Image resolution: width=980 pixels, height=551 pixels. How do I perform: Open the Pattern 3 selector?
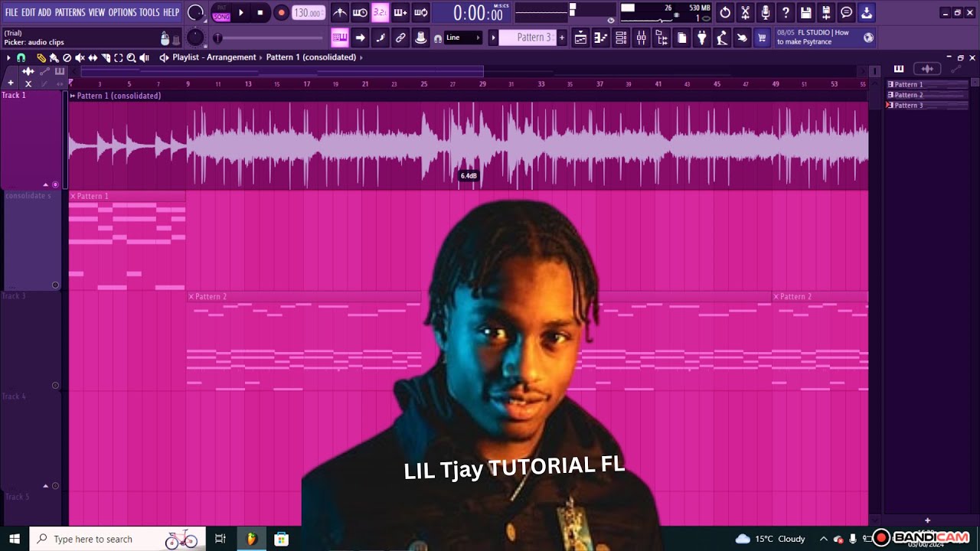[x=526, y=37]
